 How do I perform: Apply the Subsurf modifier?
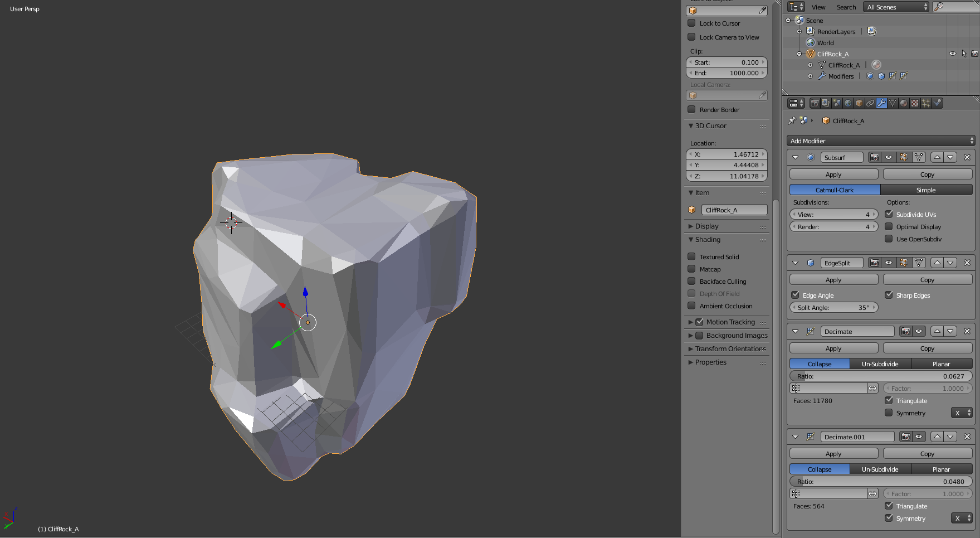(833, 174)
